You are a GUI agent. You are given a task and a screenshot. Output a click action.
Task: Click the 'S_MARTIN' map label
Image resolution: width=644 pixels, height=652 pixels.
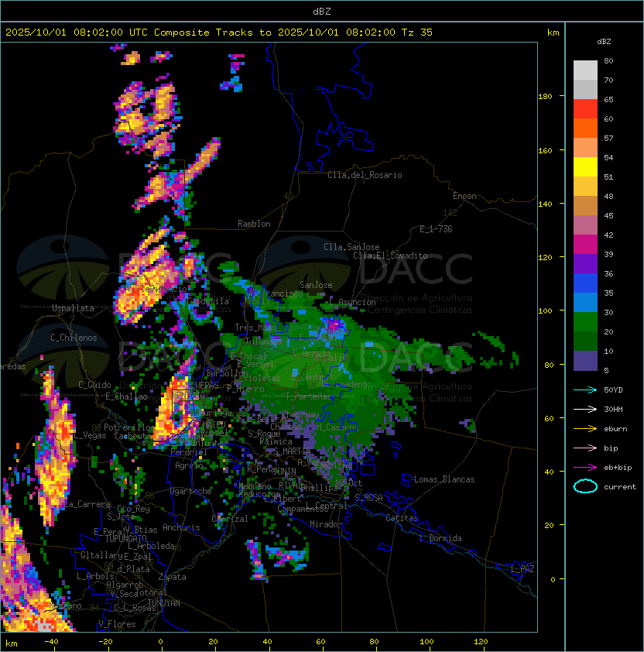(293, 451)
